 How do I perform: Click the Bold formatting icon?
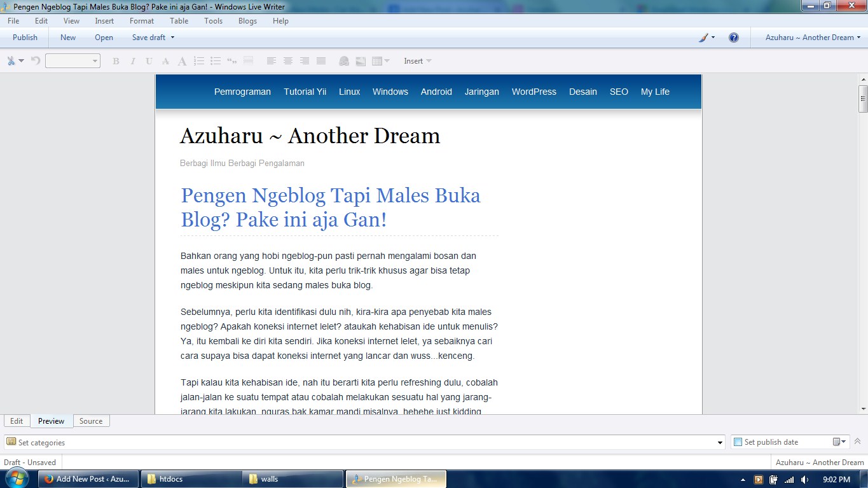pyautogui.click(x=116, y=61)
